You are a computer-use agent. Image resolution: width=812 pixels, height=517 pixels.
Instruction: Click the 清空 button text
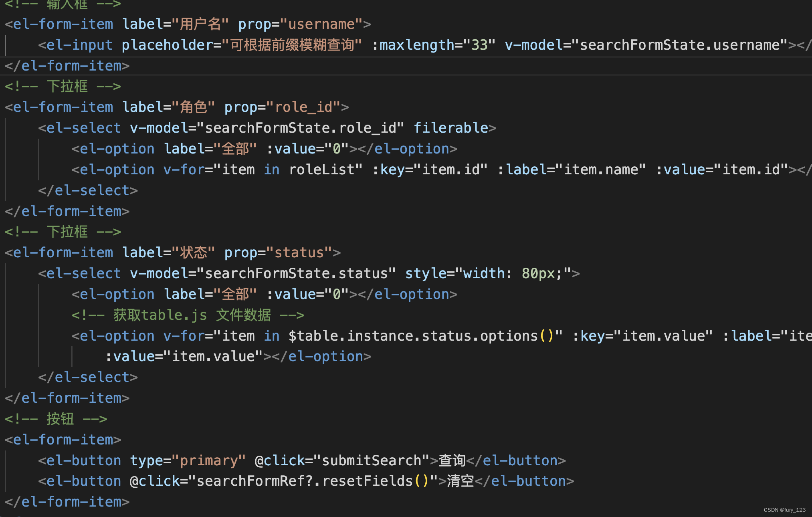(461, 481)
